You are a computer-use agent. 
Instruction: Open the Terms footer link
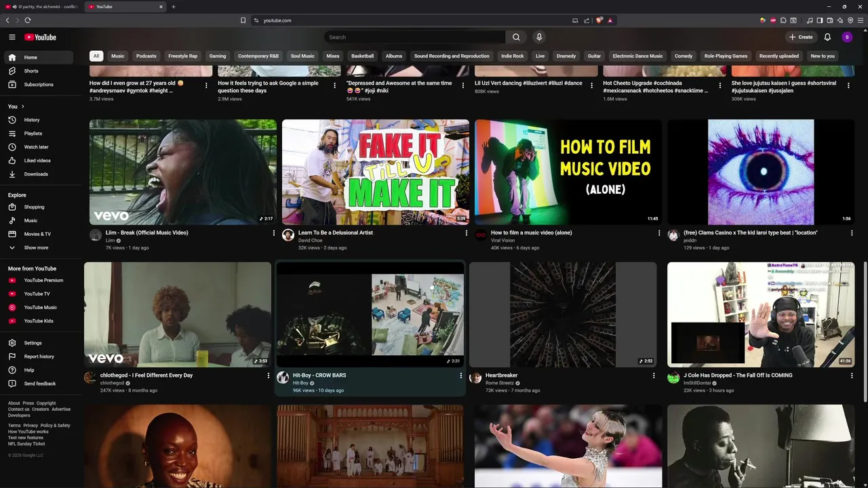14,426
